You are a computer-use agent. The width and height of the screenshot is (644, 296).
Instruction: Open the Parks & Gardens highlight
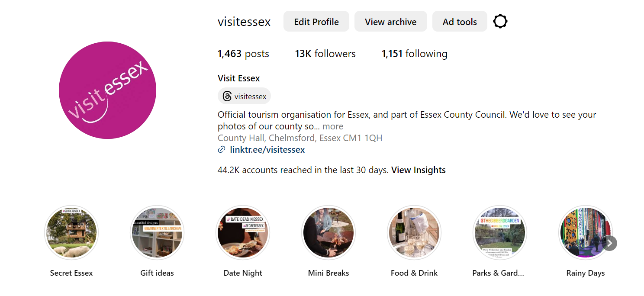pos(500,232)
